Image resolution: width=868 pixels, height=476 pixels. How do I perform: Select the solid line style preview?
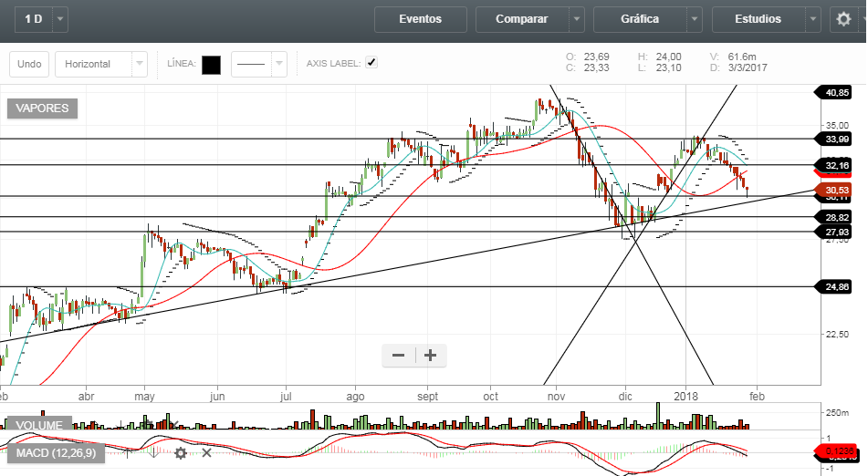tap(251, 64)
